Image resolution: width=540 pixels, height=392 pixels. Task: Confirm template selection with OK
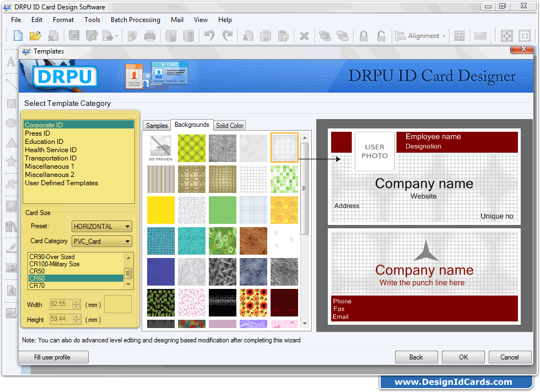click(x=463, y=357)
